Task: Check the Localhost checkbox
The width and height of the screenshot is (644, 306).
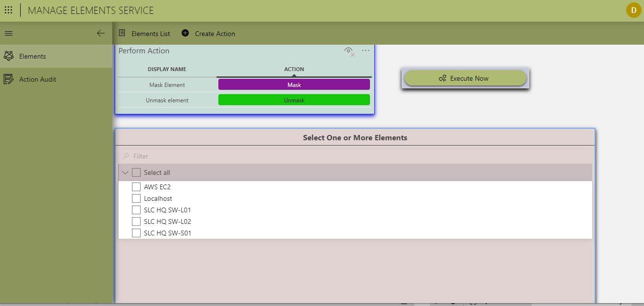Action: click(x=136, y=198)
